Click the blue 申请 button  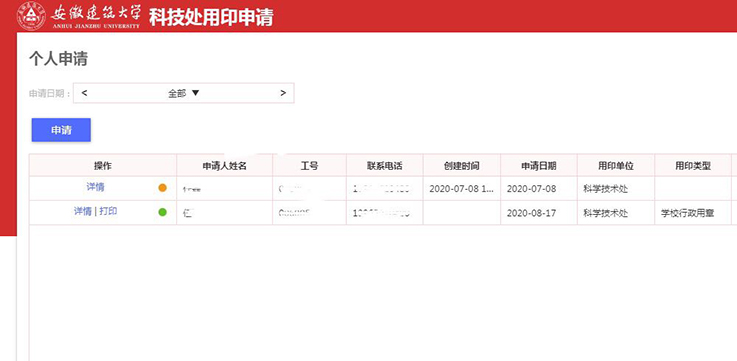[x=61, y=130]
